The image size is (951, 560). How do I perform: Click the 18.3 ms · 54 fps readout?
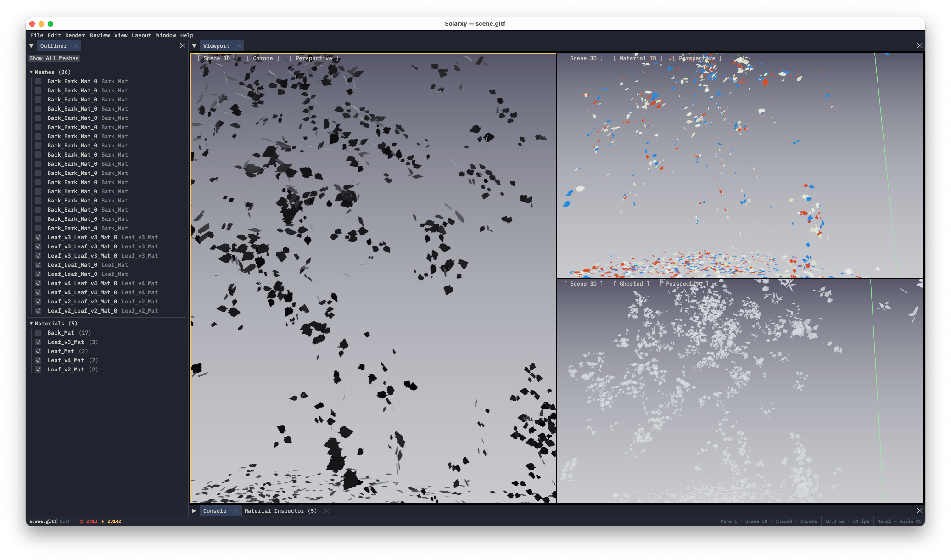coord(847,521)
